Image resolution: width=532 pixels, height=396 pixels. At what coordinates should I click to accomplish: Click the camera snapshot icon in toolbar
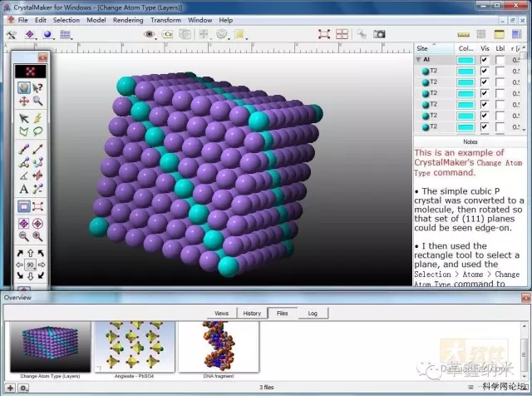tap(379, 34)
